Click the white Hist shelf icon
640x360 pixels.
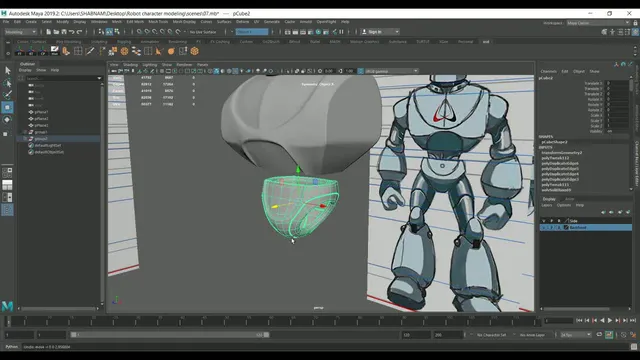[54, 51]
